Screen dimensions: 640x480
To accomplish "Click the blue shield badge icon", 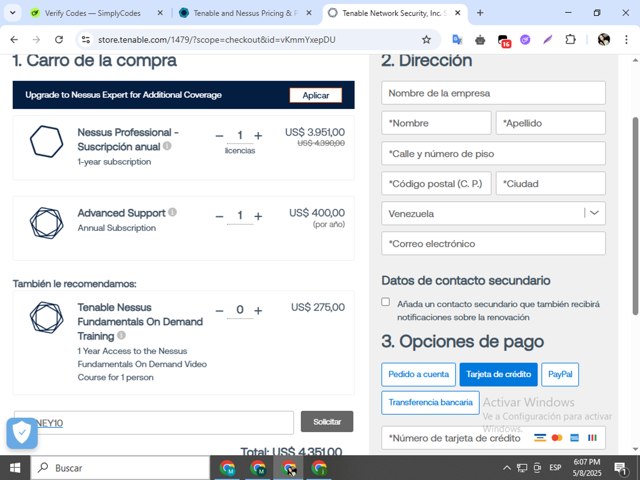I will click(x=22, y=433).
